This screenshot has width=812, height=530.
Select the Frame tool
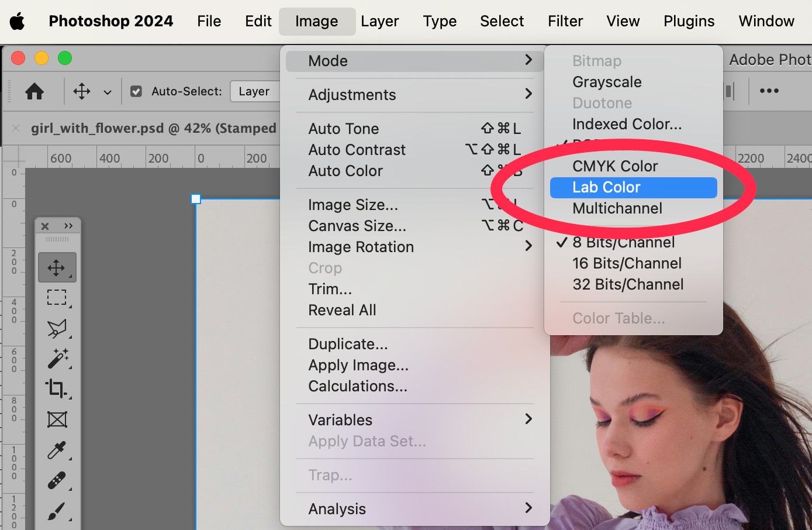[x=57, y=419]
